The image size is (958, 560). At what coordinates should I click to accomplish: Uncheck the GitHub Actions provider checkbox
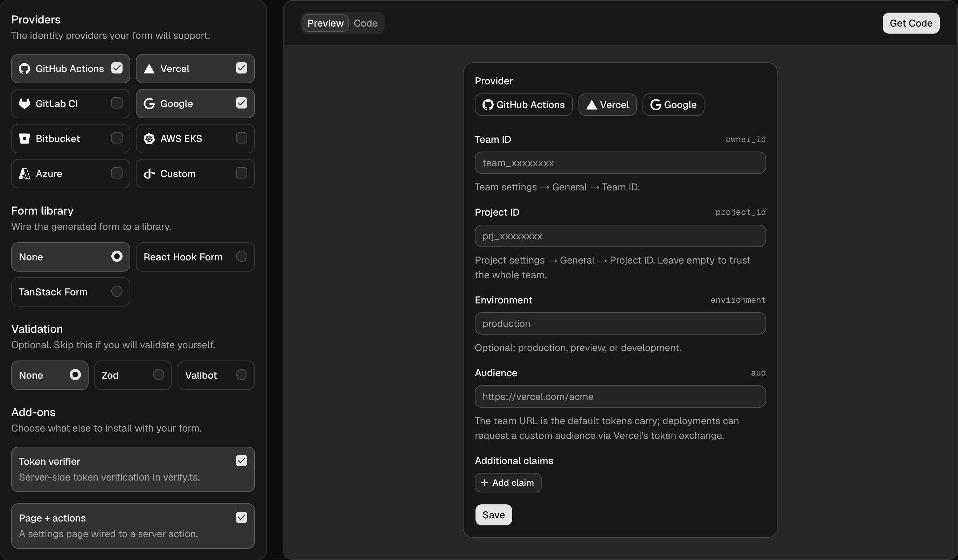(117, 68)
